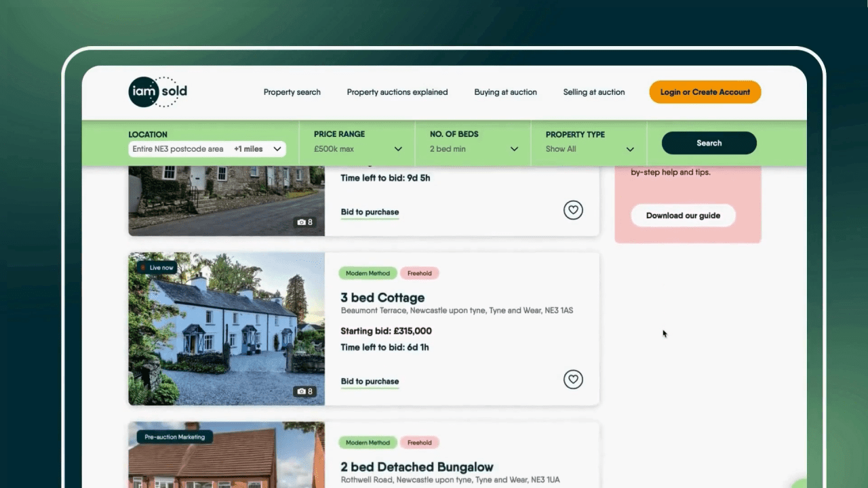Expand the Location radius dropdown
The width and height of the screenshot is (868, 488).
[258, 149]
